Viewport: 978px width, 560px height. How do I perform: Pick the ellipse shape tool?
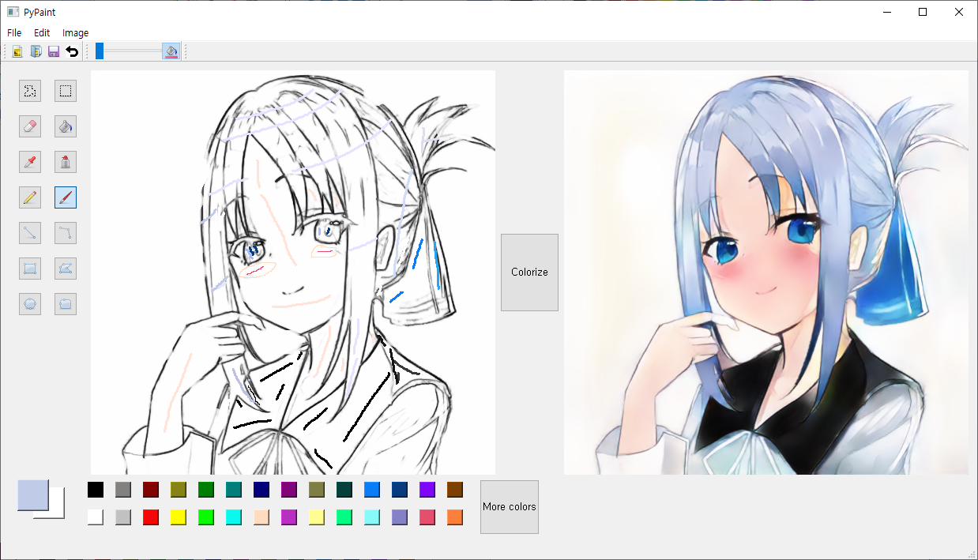tap(30, 304)
